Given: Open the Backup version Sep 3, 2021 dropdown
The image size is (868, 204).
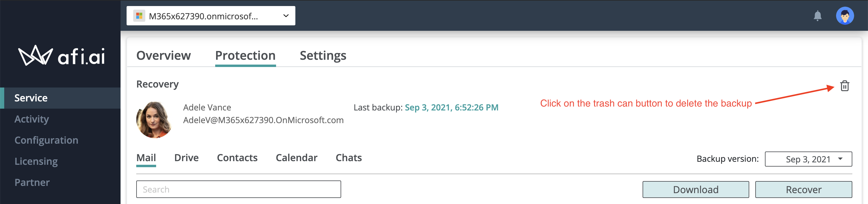Looking at the screenshot, I should (808, 159).
